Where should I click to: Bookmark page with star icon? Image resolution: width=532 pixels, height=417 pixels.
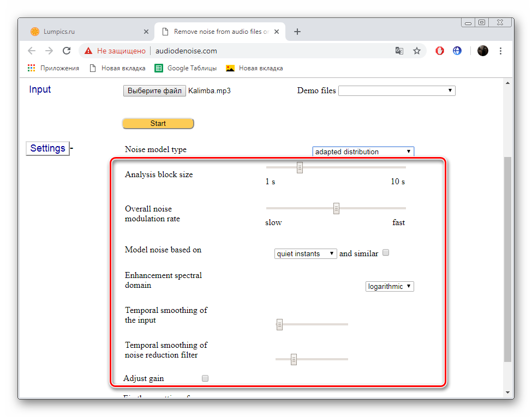[417, 51]
